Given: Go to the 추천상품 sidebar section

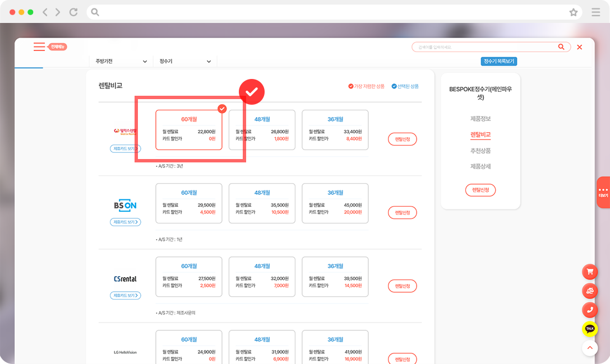Looking at the screenshot, I should click(480, 151).
